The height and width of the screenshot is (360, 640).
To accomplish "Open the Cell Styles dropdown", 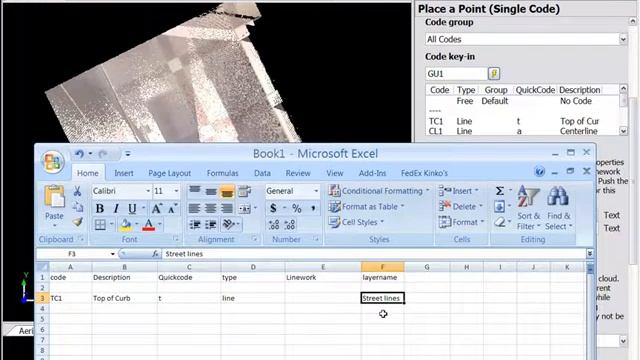I will [356, 222].
